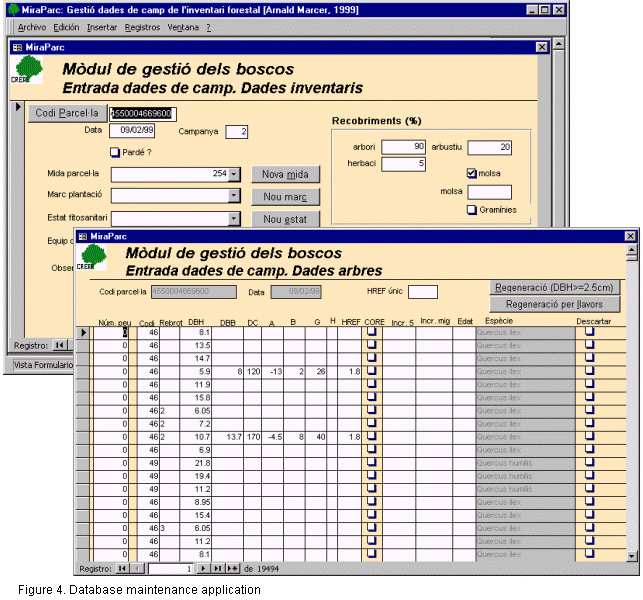Image resolution: width=643 pixels, height=600 pixels.
Task: Open the Insertar menu
Action: pos(102,27)
